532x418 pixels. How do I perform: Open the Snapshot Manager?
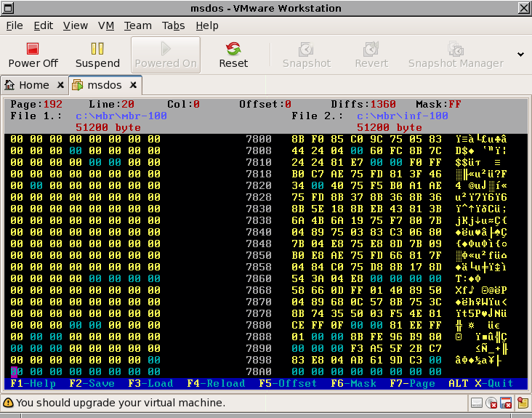(x=456, y=55)
